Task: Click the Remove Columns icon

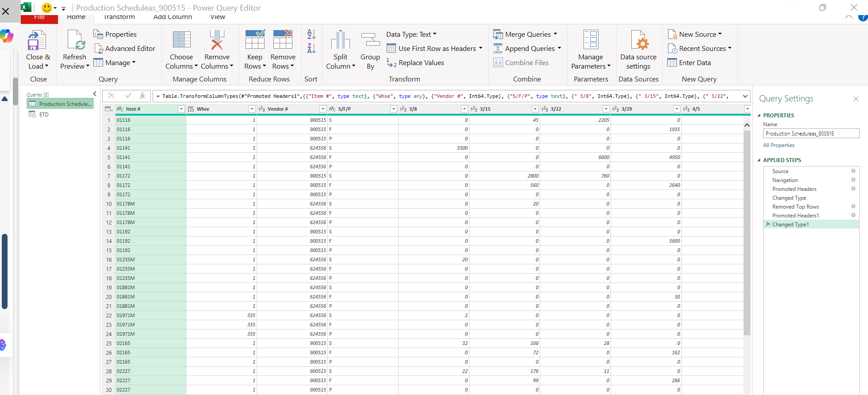Action: [217, 41]
